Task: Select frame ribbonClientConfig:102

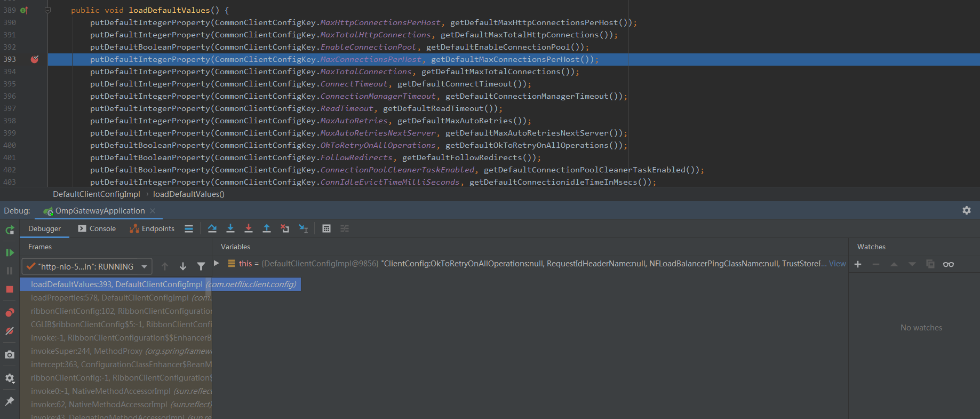Action: click(x=116, y=311)
